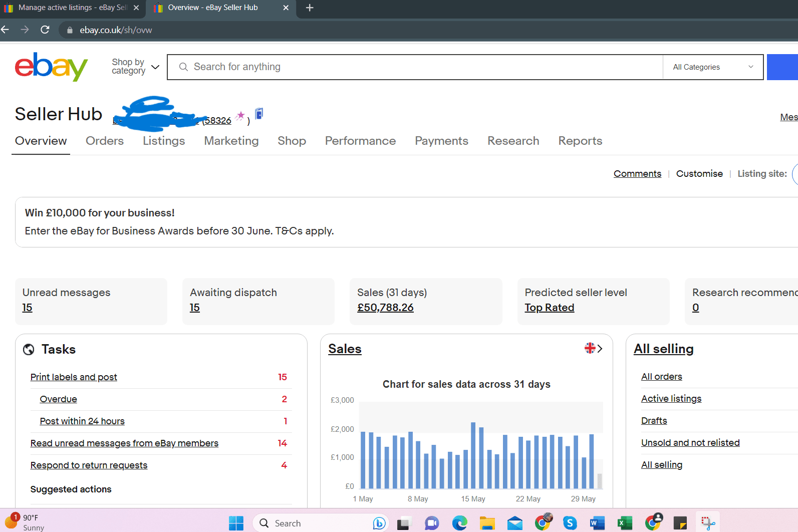Open the 58326 feedback score link
The width and height of the screenshot is (798, 532).
218,120
